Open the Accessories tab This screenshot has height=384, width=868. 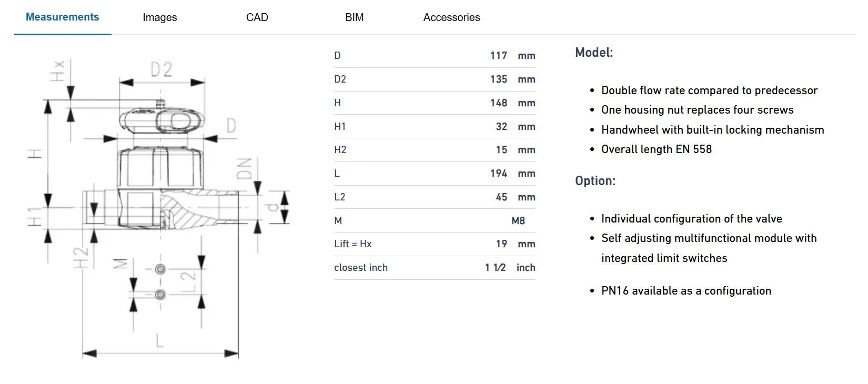coord(452,17)
